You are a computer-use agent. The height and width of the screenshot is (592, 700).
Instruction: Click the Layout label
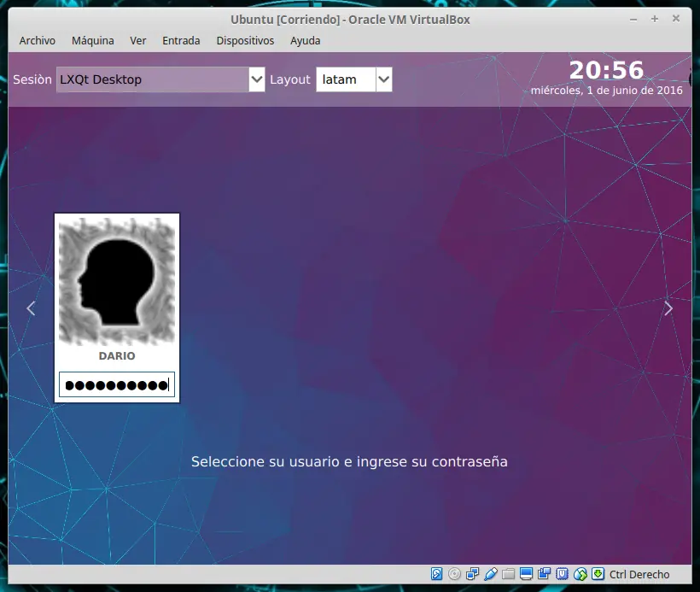(x=290, y=79)
